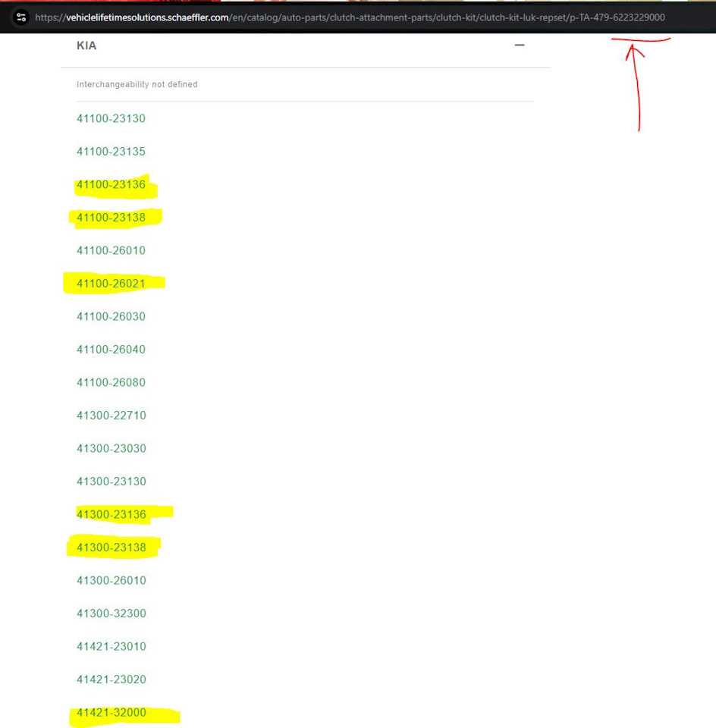716x728 pixels.
Task: Collapse the KIA section with minus icon
Action: coord(520,45)
